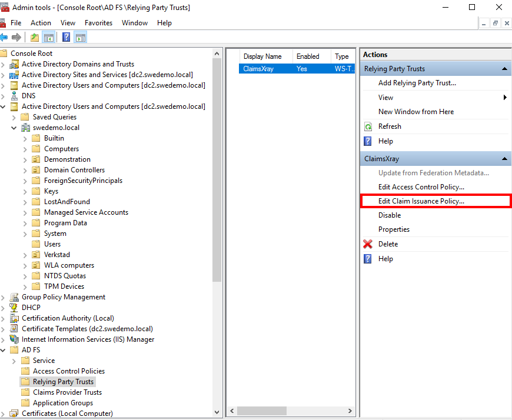Open the Action menu
This screenshot has height=420, width=512.
pyautogui.click(x=41, y=23)
